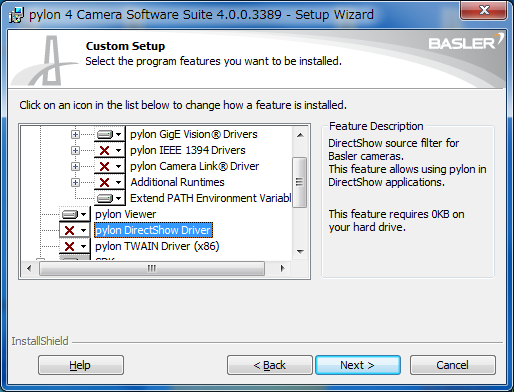This screenshot has height=392, width=514.
Task: Click the Next button
Action: coord(358,365)
